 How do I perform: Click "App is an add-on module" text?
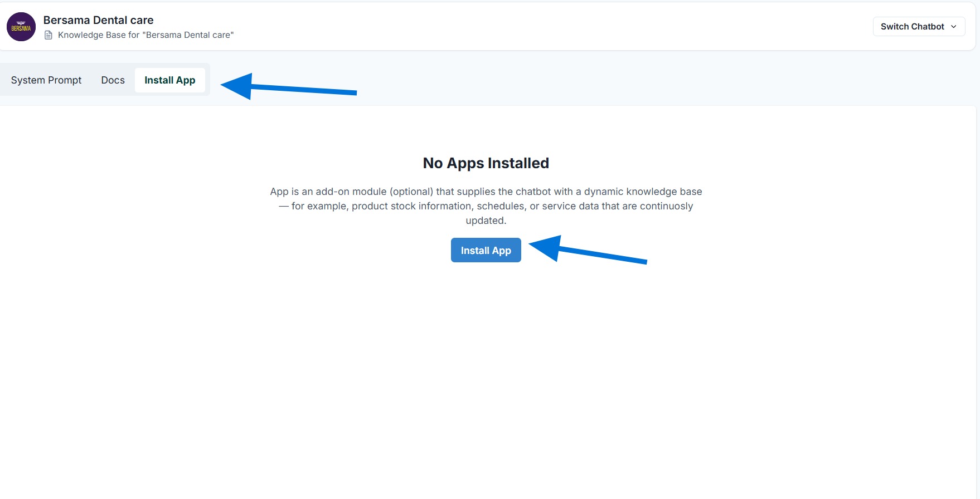(x=328, y=192)
